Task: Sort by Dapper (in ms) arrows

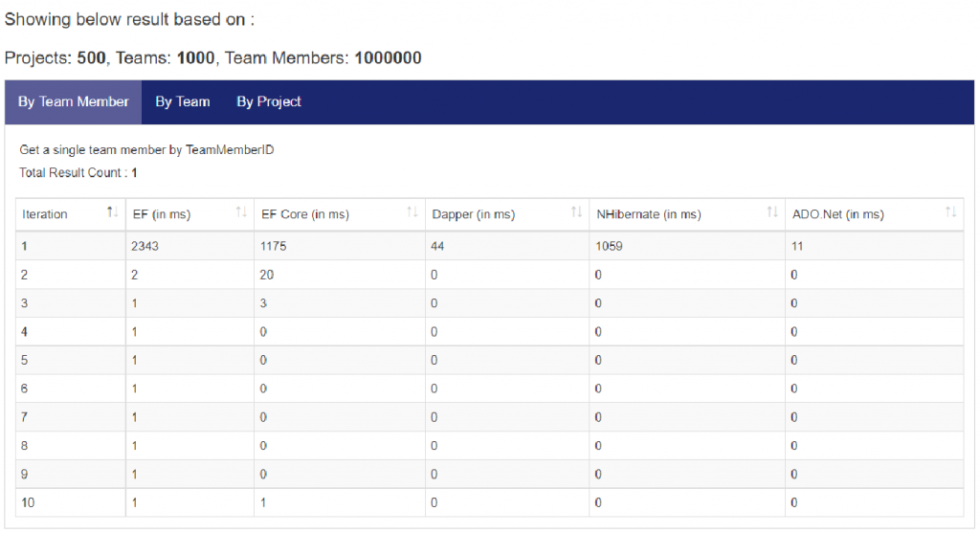Action: coord(576,212)
